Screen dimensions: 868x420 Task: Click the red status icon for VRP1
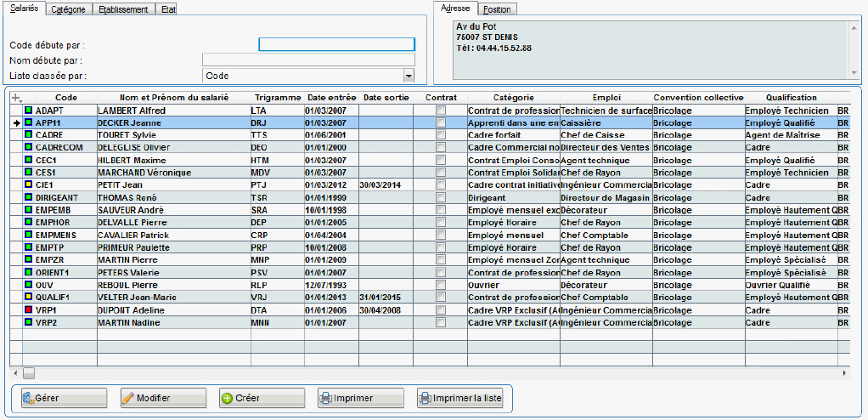tap(28, 310)
